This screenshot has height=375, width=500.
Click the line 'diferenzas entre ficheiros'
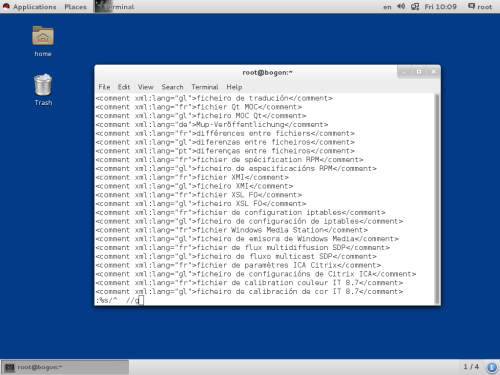point(225,142)
